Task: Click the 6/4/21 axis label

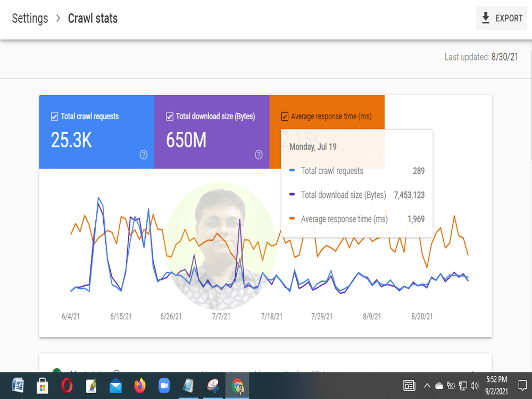Action: point(71,317)
